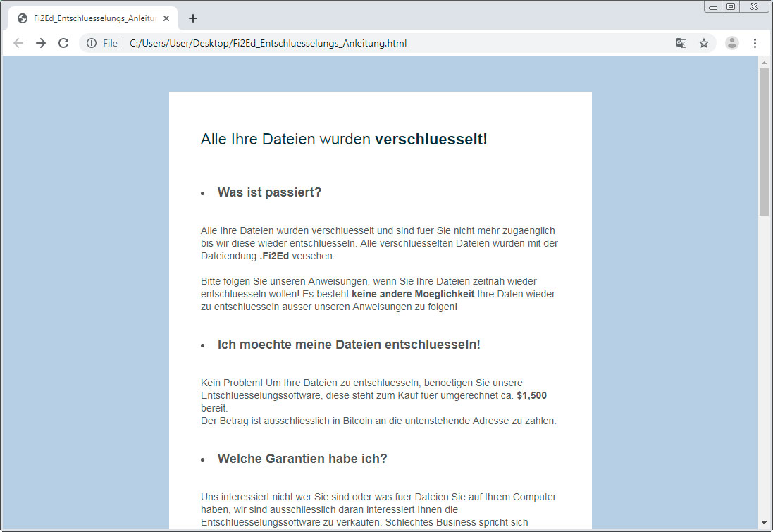Reload the page with the refresh icon
The image size is (773, 532).
(63, 44)
